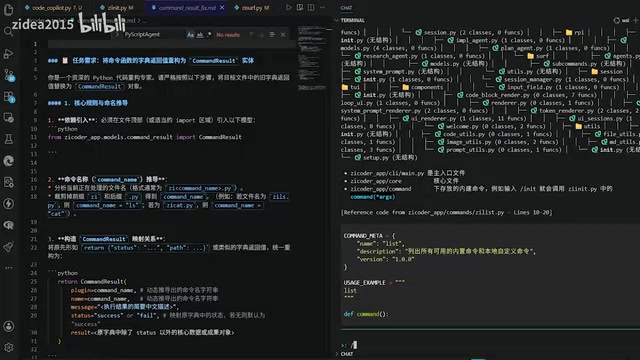The image size is (640, 360).
Task: Open the Testing flask view
Action: pyautogui.click(x=9, y=139)
